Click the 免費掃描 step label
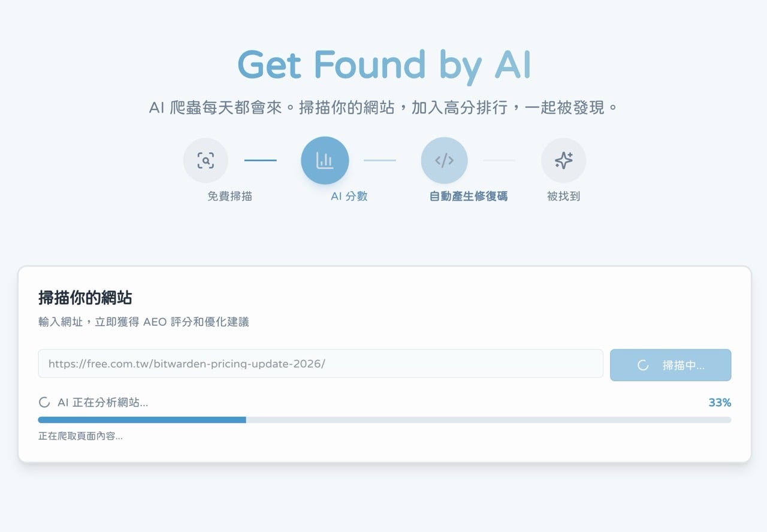 (230, 197)
